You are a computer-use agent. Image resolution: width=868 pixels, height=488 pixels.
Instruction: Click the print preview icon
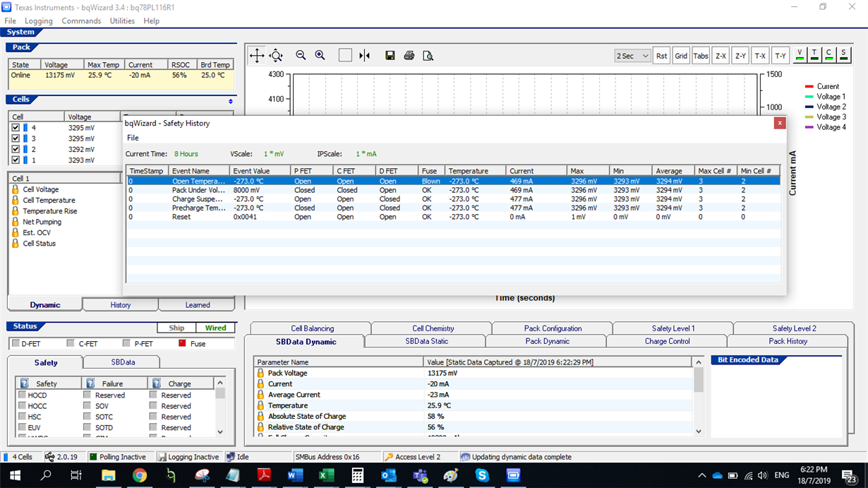(428, 56)
